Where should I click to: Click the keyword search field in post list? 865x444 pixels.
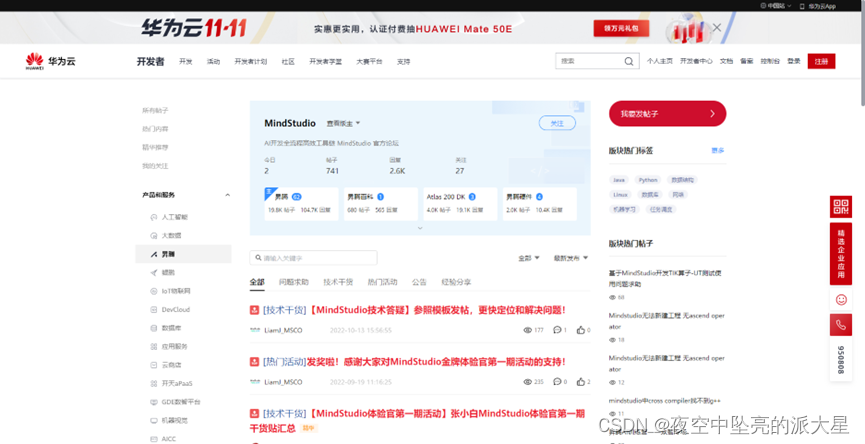(313, 258)
